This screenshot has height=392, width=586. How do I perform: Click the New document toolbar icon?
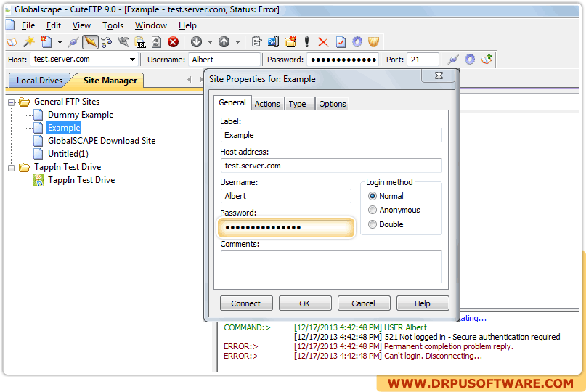coord(46,42)
